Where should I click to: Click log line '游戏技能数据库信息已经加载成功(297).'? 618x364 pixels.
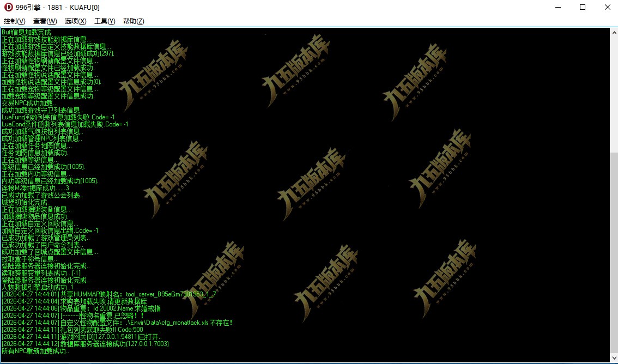(58, 53)
